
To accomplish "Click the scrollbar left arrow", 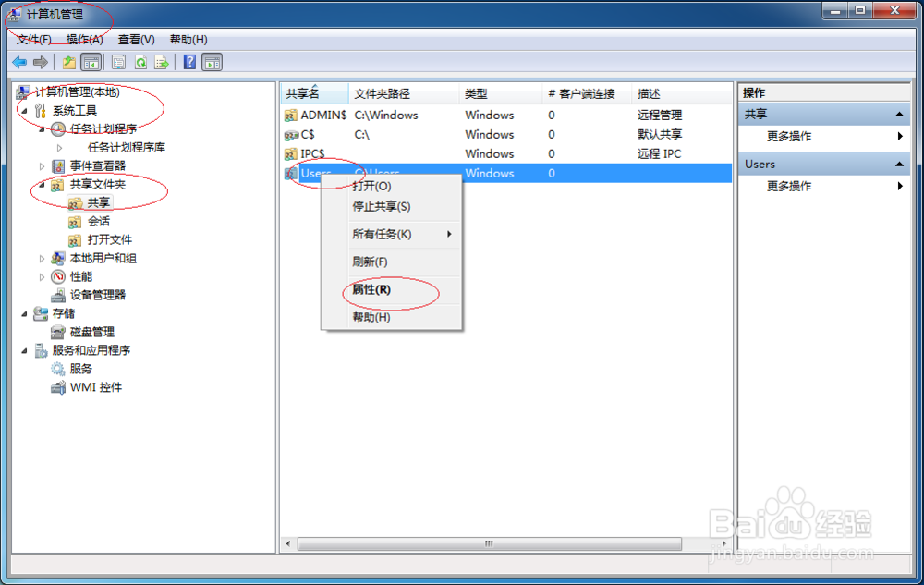I will coord(288,543).
